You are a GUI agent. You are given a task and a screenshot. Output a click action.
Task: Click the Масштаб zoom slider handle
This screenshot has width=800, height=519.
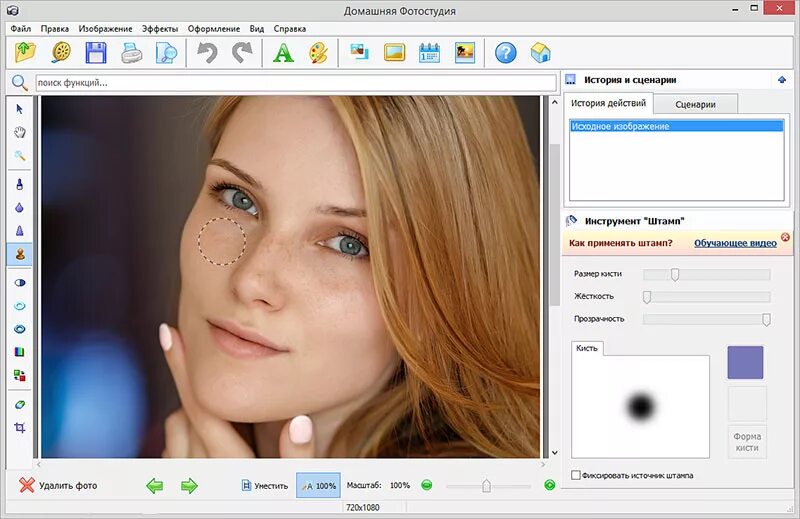tap(486, 485)
